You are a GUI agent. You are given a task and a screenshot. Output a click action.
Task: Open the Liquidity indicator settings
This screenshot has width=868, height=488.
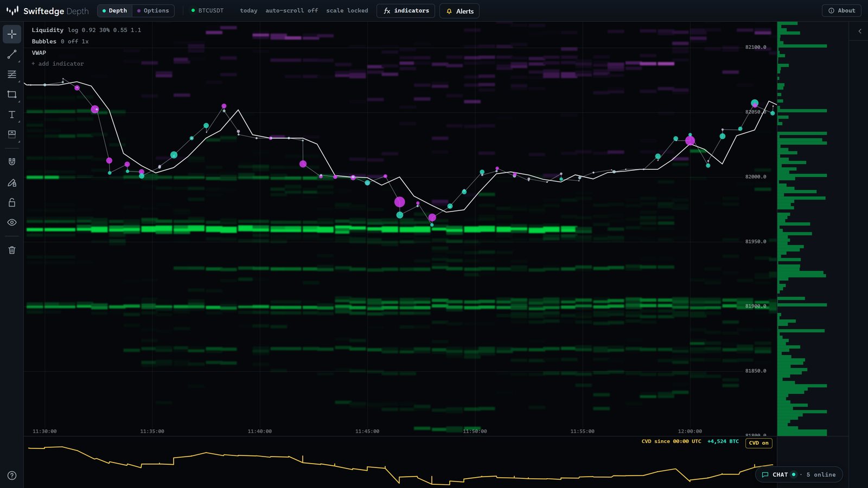[x=48, y=30]
